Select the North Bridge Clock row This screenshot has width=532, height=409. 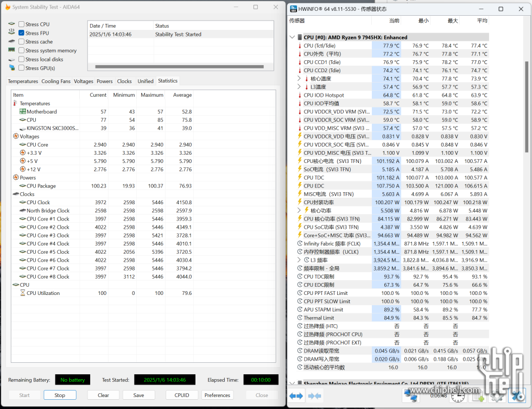click(x=102, y=211)
